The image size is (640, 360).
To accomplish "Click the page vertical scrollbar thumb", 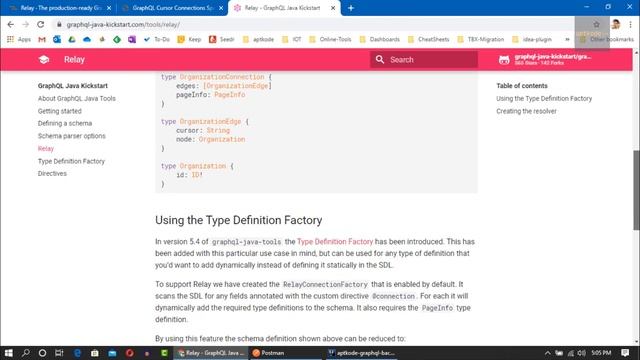I will pyautogui.click(x=636, y=190).
